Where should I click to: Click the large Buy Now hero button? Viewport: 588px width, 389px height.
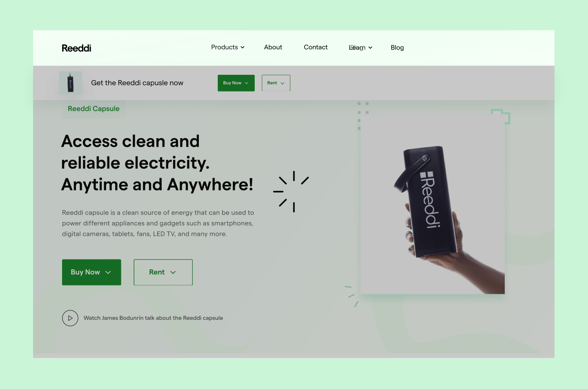91,272
